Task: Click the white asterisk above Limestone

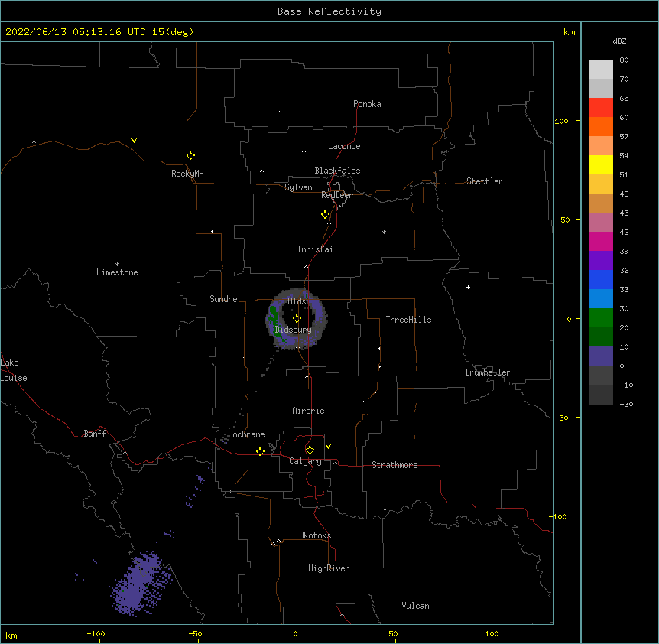Action: click(x=117, y=264)
